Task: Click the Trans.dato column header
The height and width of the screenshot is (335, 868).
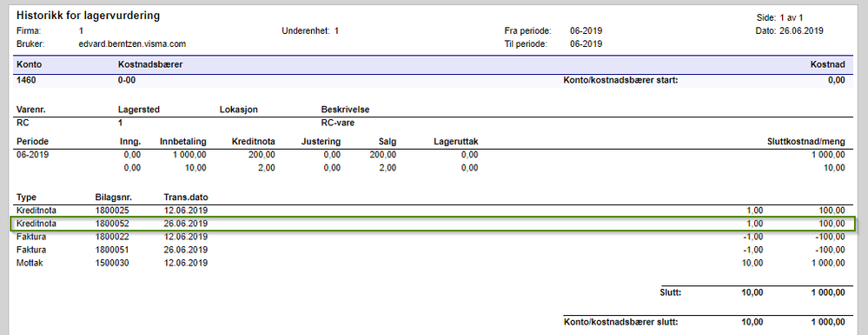Action: pos(186,198)
